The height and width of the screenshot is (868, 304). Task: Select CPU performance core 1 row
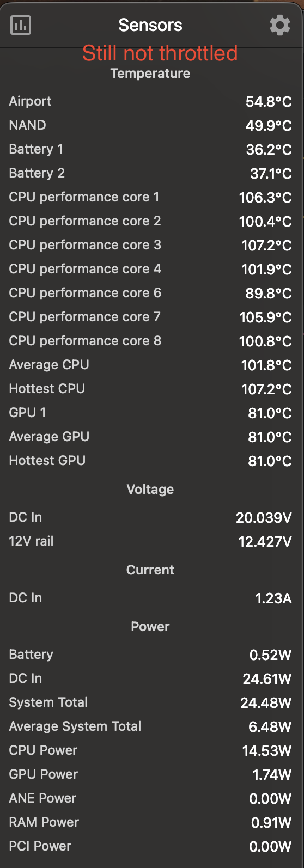pyautogui.click(x=150, y=197)
